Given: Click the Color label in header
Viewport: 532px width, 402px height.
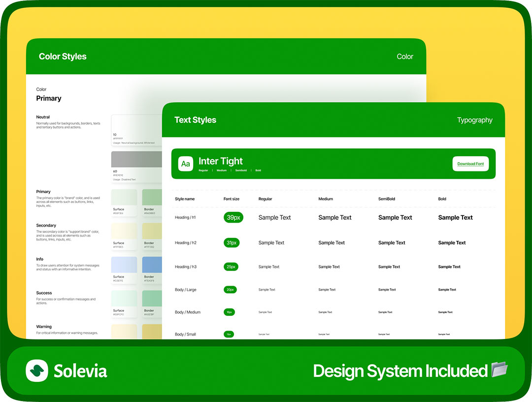Looking at the screenshot, I should point(405,57).
